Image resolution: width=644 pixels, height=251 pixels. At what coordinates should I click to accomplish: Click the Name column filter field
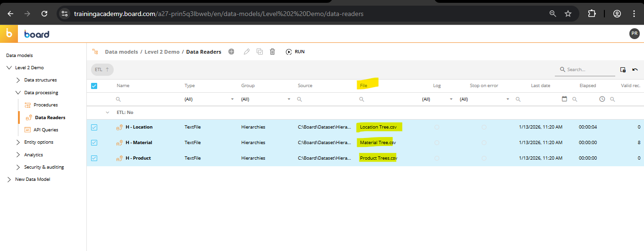tap(147, 99)
